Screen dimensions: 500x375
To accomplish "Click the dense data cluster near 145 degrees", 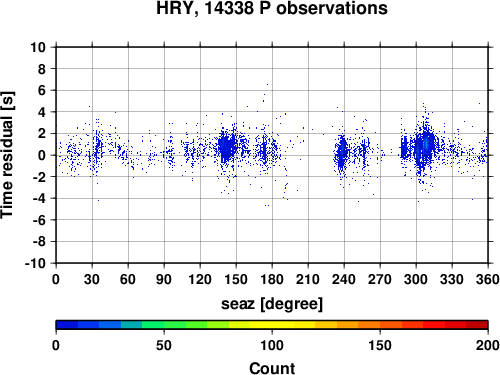I will 227,147.
